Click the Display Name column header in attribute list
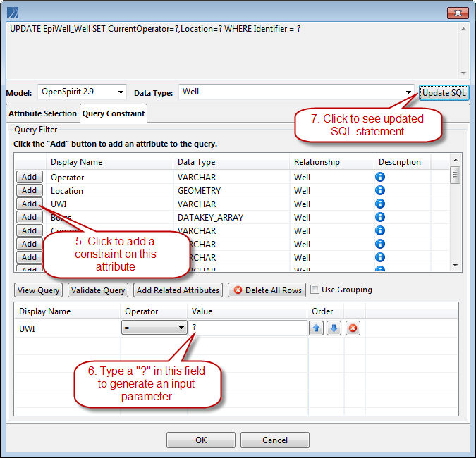Screen dimensions: 476x458 [x=109, y=161]
